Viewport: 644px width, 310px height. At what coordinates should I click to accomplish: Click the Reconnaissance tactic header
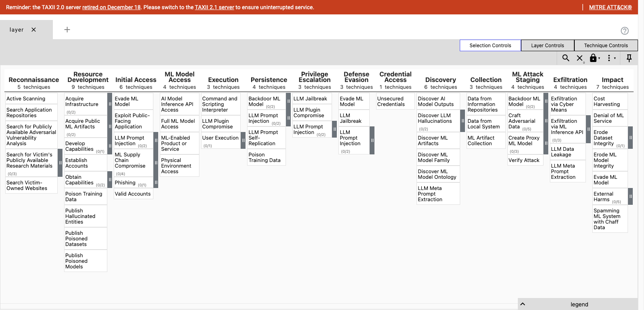[x=34, y=80]
